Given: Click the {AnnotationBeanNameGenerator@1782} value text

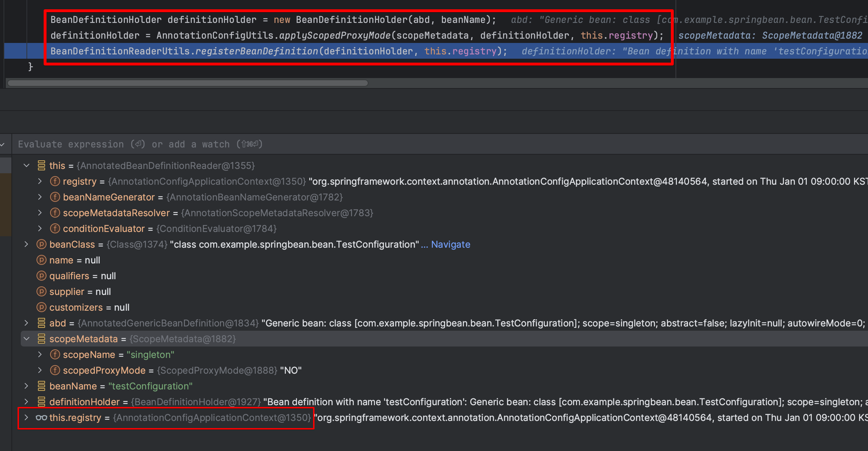Looking at the screenshot, I should coord(254,197).
